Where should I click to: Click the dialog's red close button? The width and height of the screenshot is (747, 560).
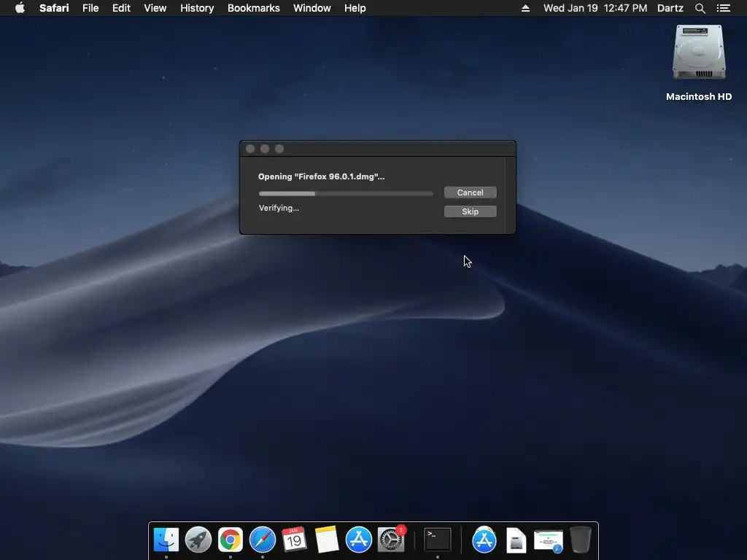250,149
